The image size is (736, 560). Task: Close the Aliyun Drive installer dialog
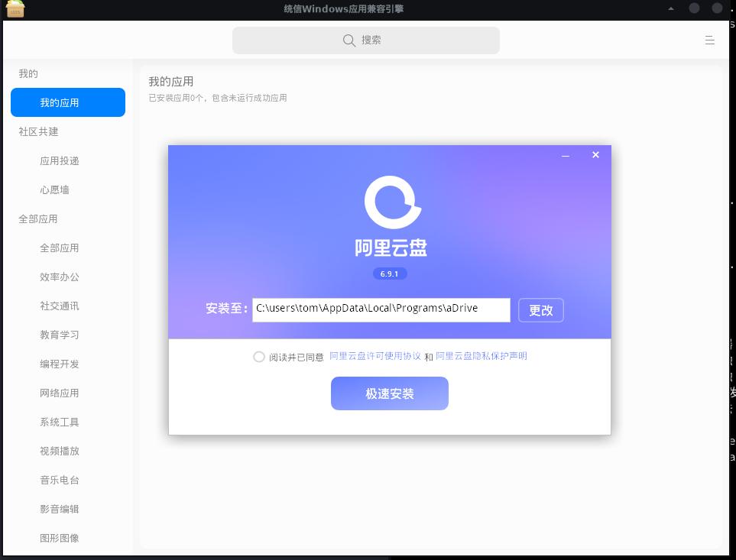click(x=595, y=155)
